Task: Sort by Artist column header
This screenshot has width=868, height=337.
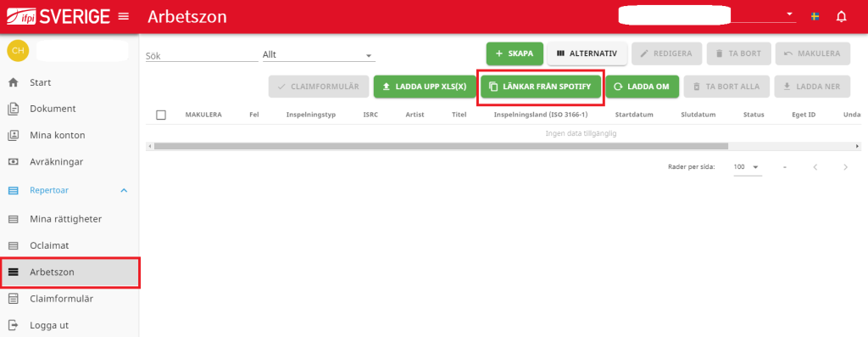Action: (415, 115)
